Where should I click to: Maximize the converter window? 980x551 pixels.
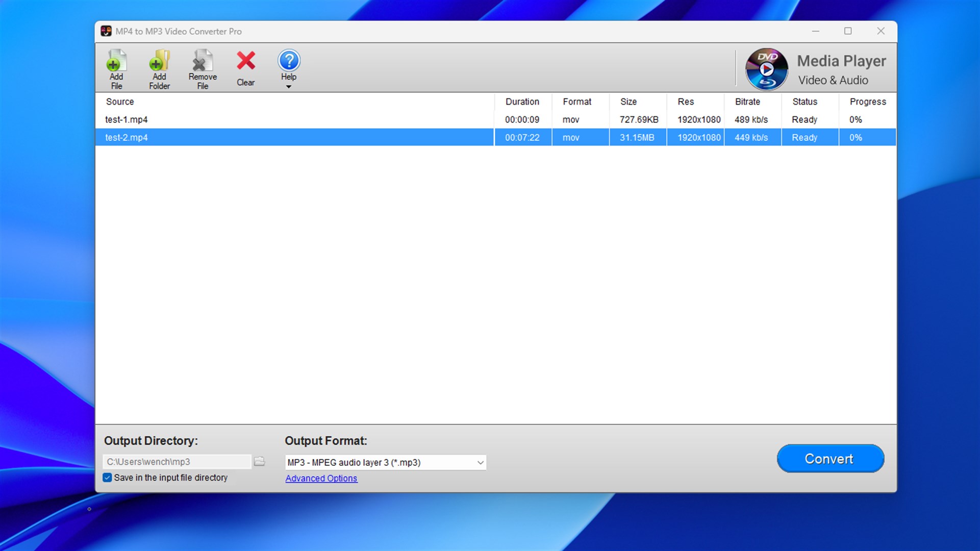[848, 31]
